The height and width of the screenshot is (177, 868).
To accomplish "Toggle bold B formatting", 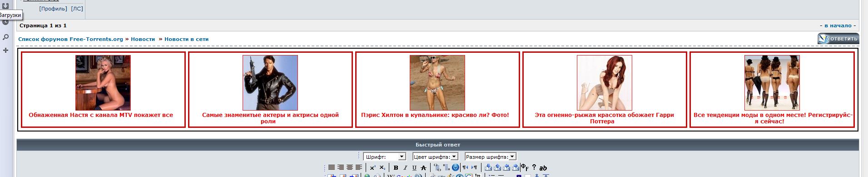I will (x=396, y=167).
